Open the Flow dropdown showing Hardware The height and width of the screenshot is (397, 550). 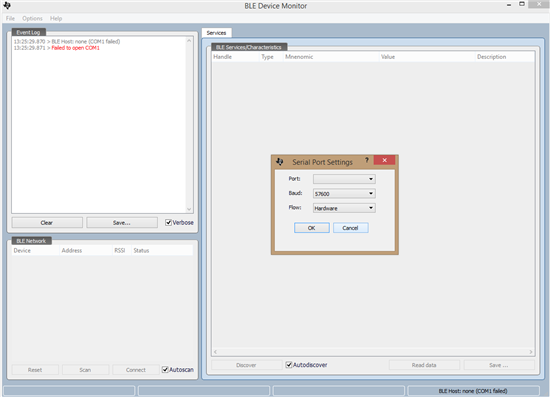click(344, 208)
